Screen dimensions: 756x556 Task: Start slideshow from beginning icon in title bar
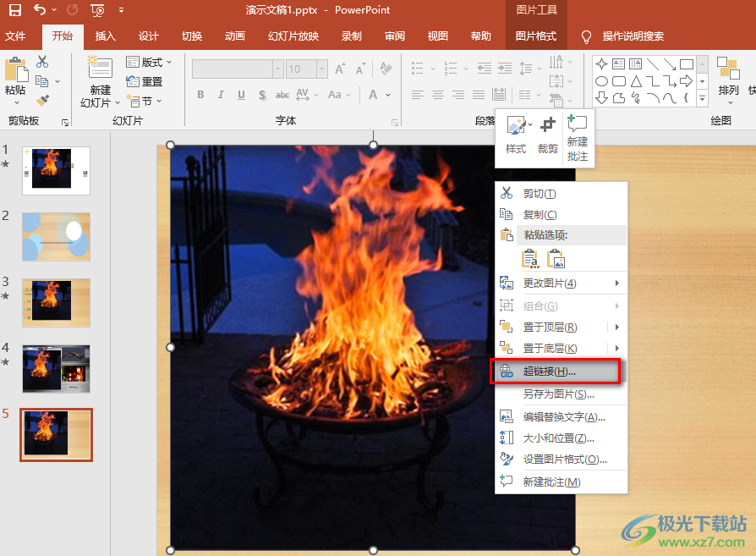[97, 9]
